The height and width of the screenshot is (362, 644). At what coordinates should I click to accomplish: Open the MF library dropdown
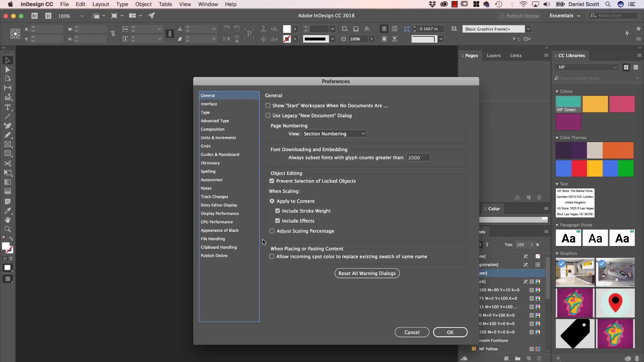587,67
